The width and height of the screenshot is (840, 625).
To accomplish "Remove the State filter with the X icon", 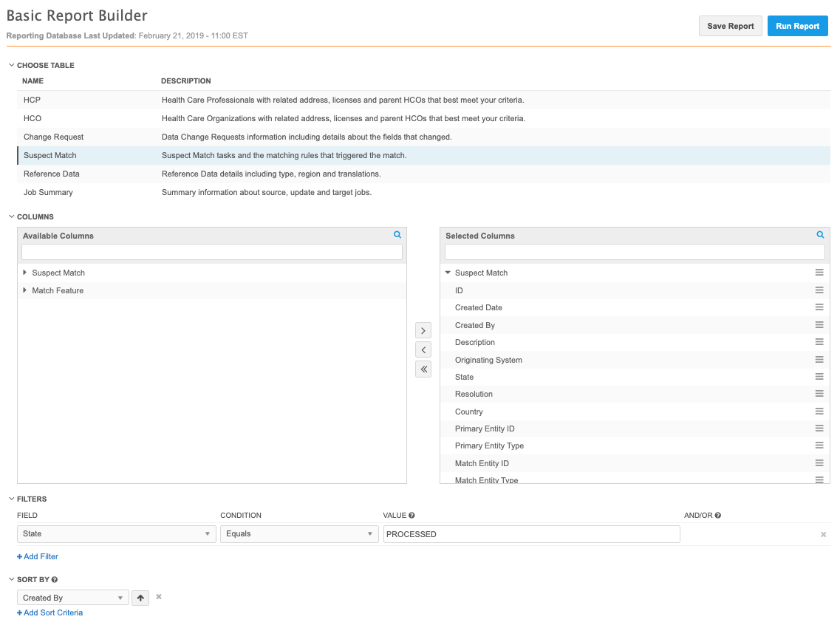I will point(823,534).
